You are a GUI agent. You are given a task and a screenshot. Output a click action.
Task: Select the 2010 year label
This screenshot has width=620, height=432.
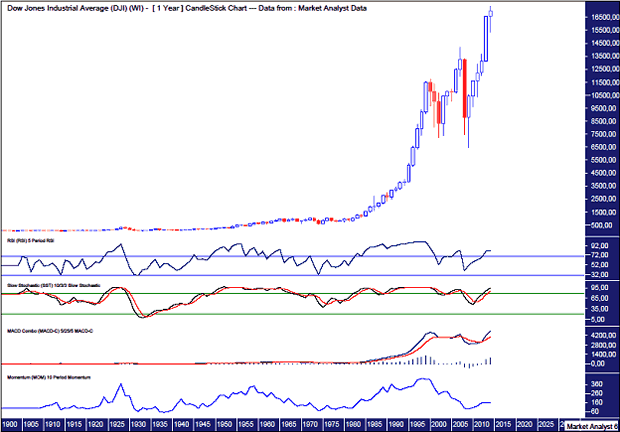[482, 424]
